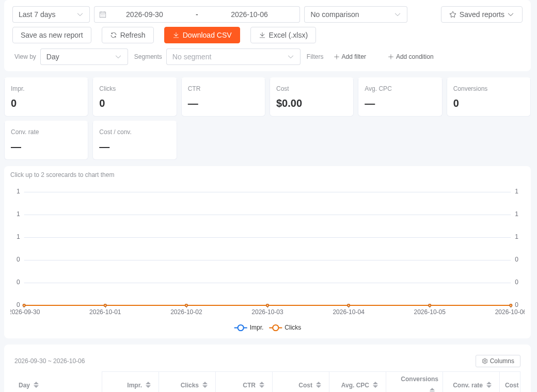Image resolution: width=537 pixels, height=392 pixels.
Task: Select the end date 2026-10-06 field
Action: pyautogui.click(x=249, y=15)
